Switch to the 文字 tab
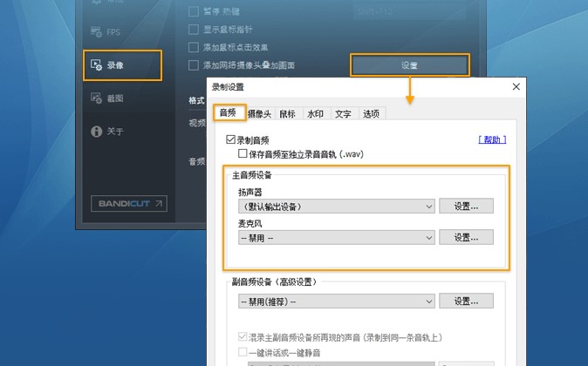The height and width of the screenshot is (366, 588). [x=344, y=114]
